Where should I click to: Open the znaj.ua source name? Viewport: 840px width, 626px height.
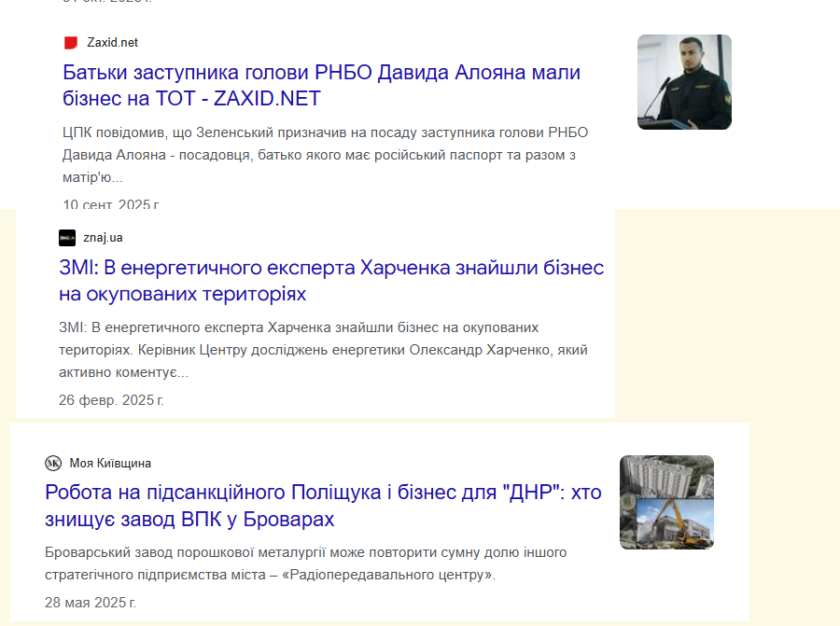click(x=103, y=238)
